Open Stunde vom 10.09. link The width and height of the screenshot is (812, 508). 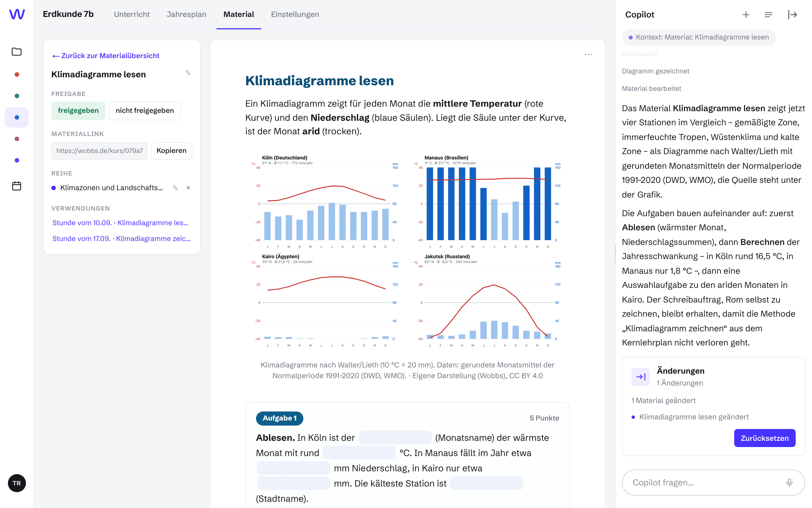(x=120, y=223)
